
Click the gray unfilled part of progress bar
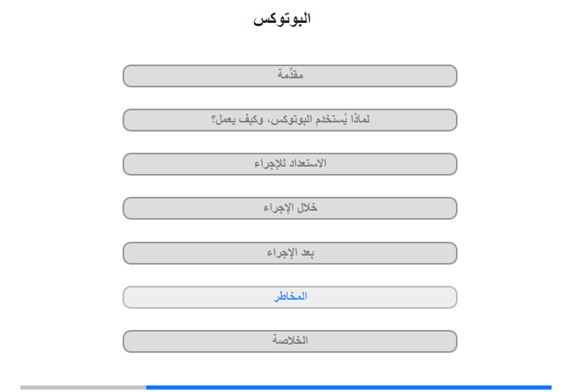(83, 387)
